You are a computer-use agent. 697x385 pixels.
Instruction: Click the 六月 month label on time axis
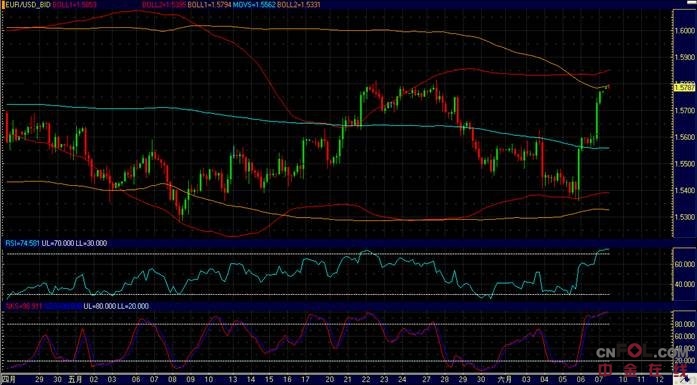[x=506, y=380]
